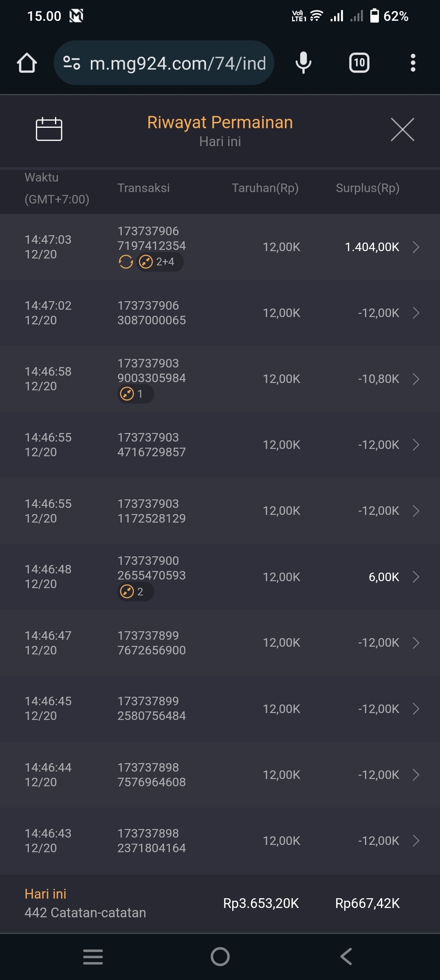Screen dimensions: 440x980
Task: Close the Riwayat Permainan panel
Action: (x=402, y=129)
